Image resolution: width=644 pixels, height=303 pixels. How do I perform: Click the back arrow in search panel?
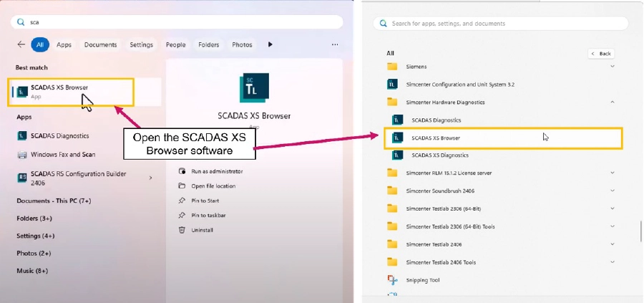point(21,44)
